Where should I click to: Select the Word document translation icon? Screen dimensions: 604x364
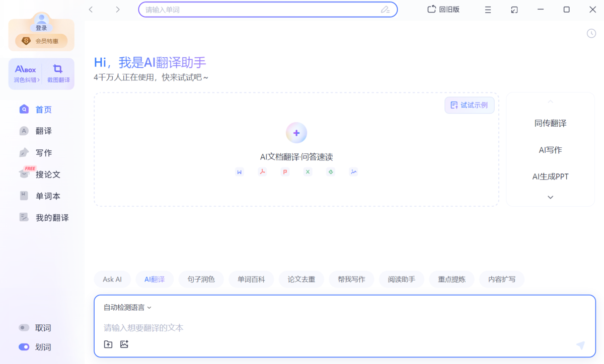(x=239, y=171)
